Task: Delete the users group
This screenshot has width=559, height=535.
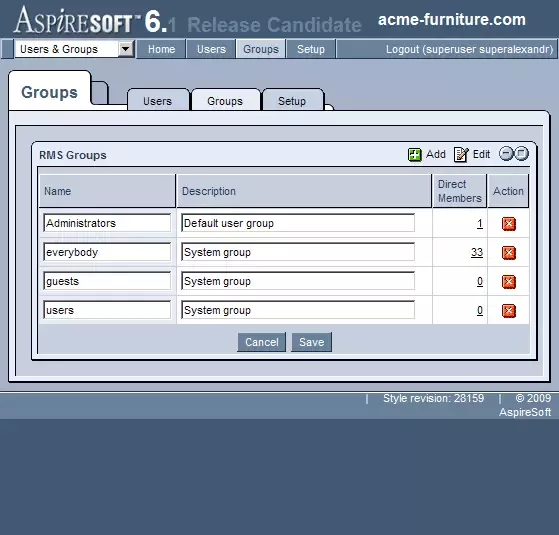Action: (x=509, y=311)
